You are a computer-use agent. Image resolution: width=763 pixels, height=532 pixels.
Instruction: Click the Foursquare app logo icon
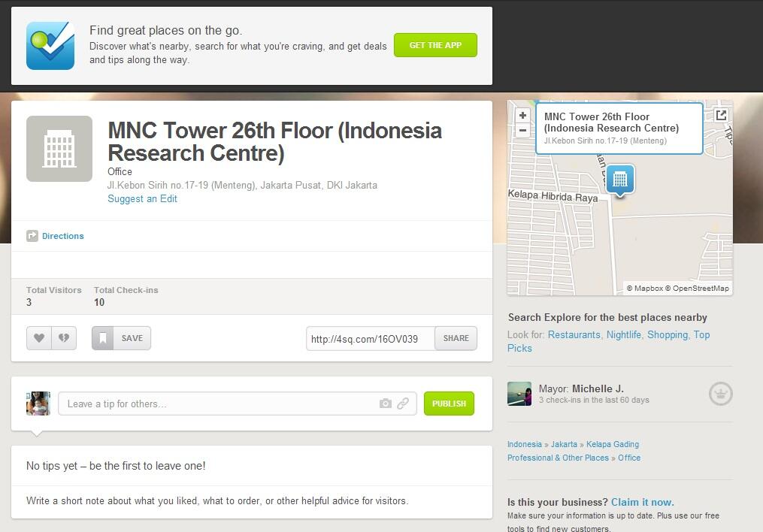(50, 46)
